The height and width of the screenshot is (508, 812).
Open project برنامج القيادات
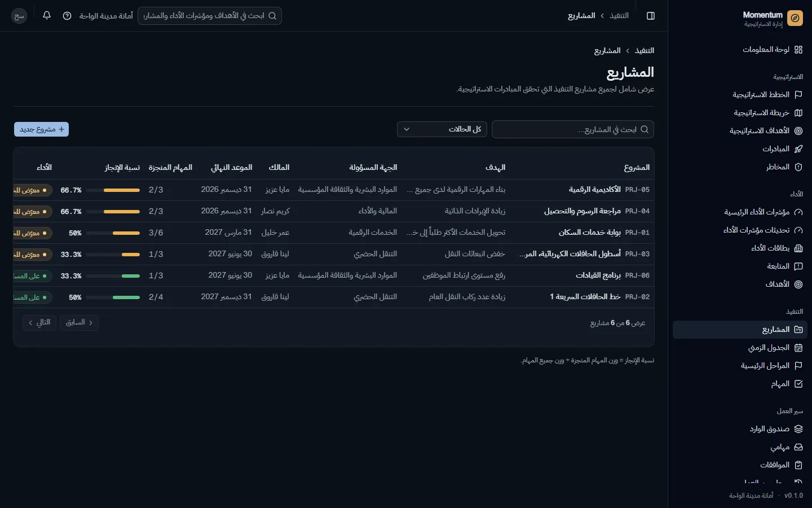point(598,275)
